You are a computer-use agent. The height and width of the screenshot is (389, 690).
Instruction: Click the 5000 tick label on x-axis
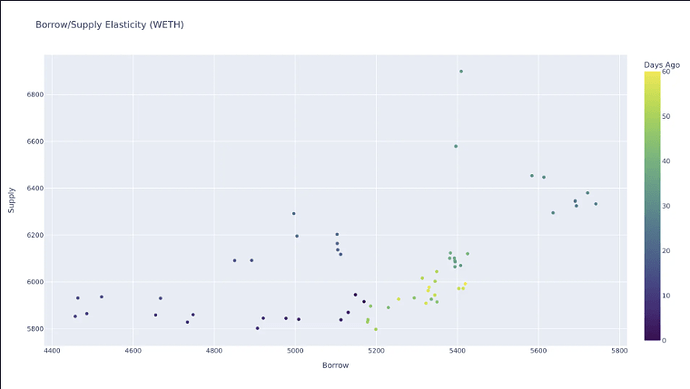(x=295, y=351)
